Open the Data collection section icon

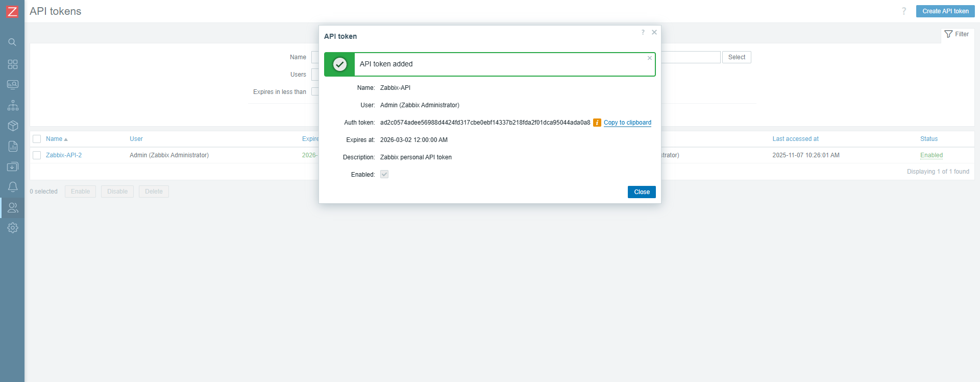coord(12,166)
